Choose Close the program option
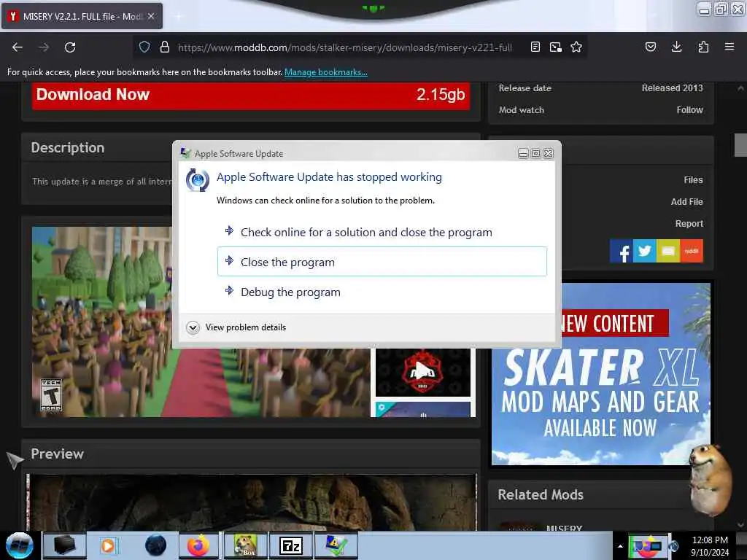The image size is (747, 560). 382,262
